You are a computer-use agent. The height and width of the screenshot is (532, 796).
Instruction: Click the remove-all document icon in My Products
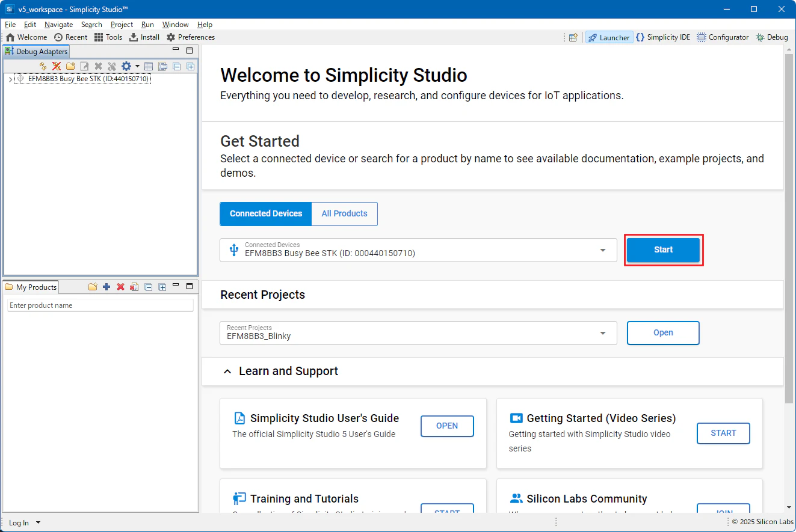coord(134,287)
